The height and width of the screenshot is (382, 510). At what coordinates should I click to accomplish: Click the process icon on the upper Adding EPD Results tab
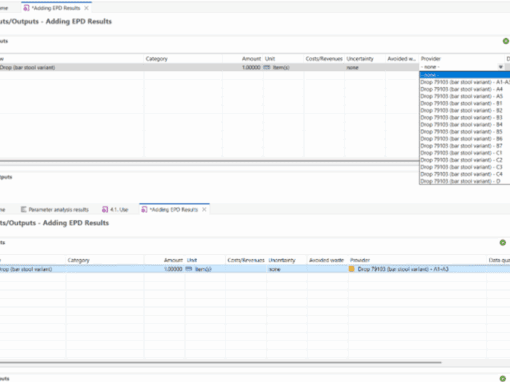click(26, 8)
